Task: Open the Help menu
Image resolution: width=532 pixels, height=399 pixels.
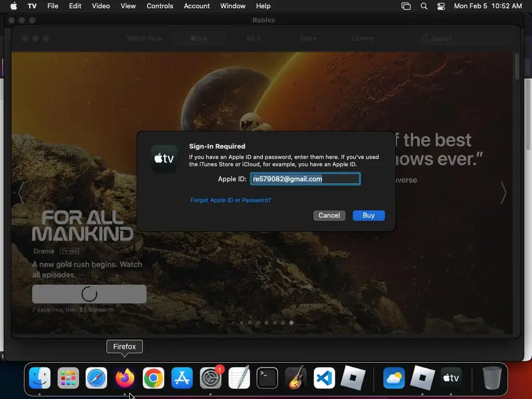Action: (263, 6)
